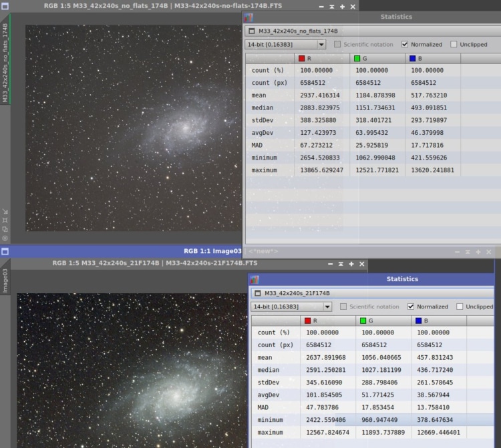Shade the M33_42x240s_21F174B image window

pos(341,264)
